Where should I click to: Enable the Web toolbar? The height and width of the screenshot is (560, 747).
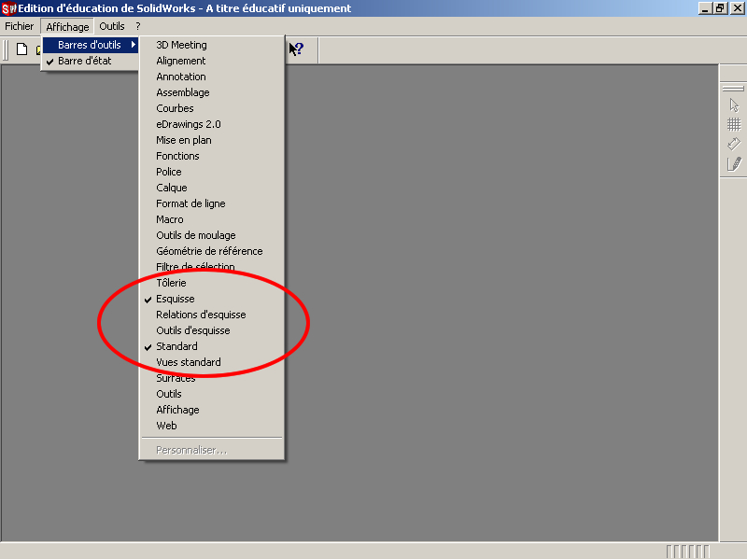click(212, 427)
